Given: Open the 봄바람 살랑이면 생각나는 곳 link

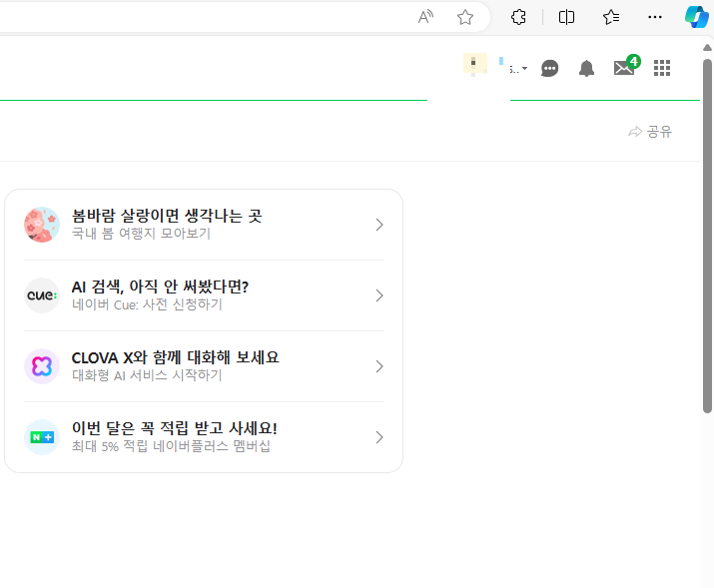Looking at the screenshot, I should 167,216.
